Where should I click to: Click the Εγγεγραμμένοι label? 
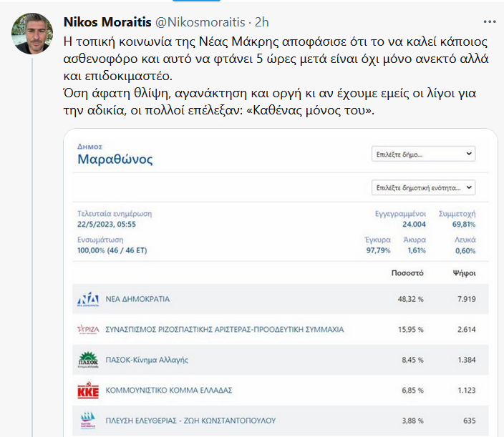400,214
